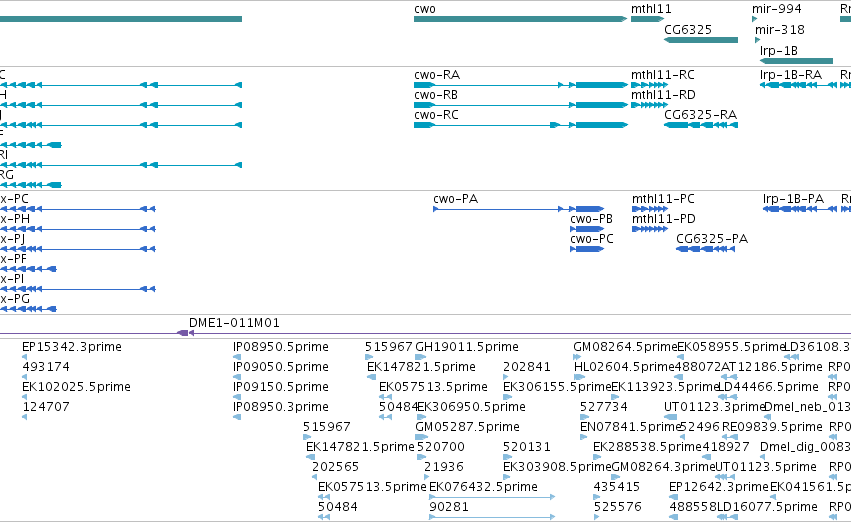Click the mthl11-PC protein feature
Screen dimensions: 851x522
point(650,209)
